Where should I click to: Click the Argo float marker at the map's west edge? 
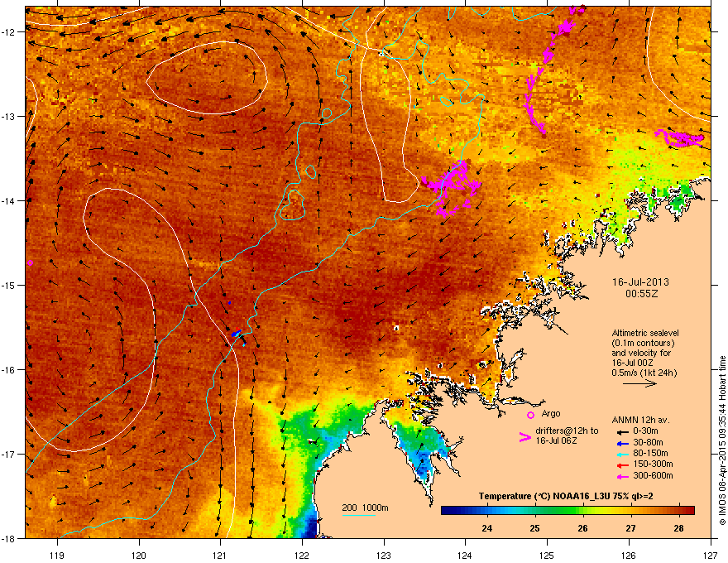pyautogui.click(x=30, y=263)
